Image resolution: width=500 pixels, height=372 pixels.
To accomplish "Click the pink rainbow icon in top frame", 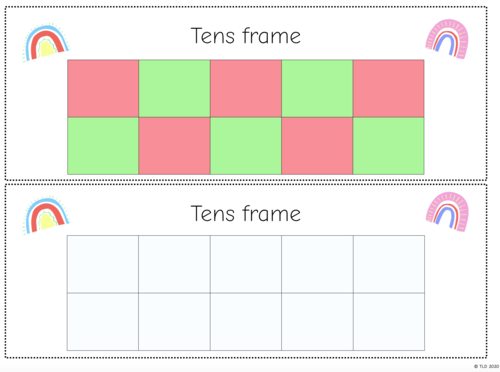I will pos(447,39).
